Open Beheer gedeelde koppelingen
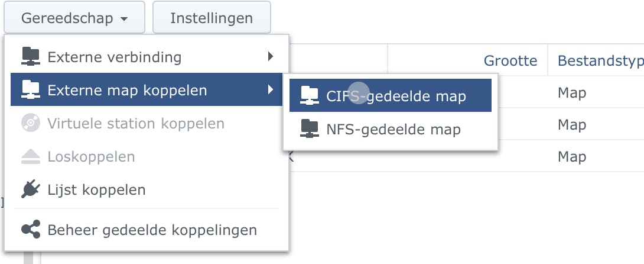 tap(152, 230)
